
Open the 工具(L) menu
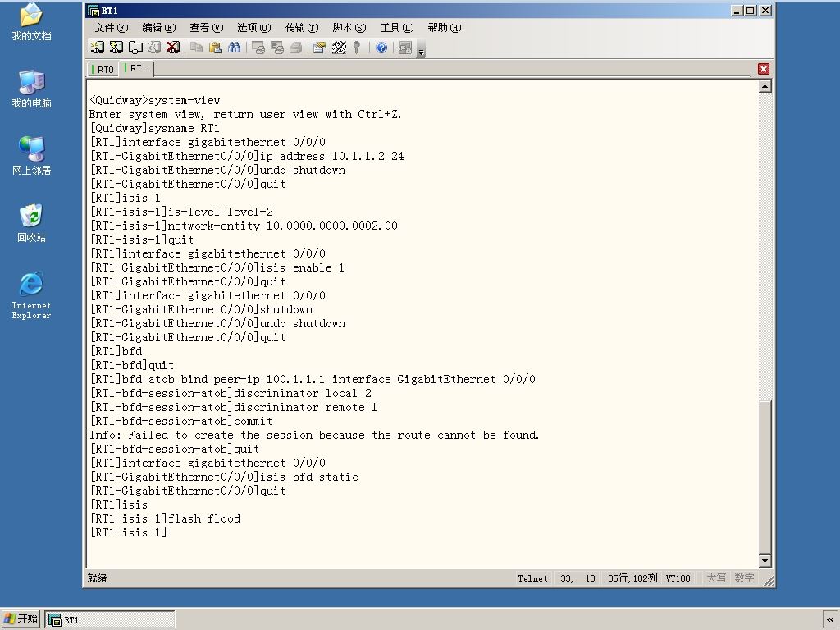coord(397,28)
